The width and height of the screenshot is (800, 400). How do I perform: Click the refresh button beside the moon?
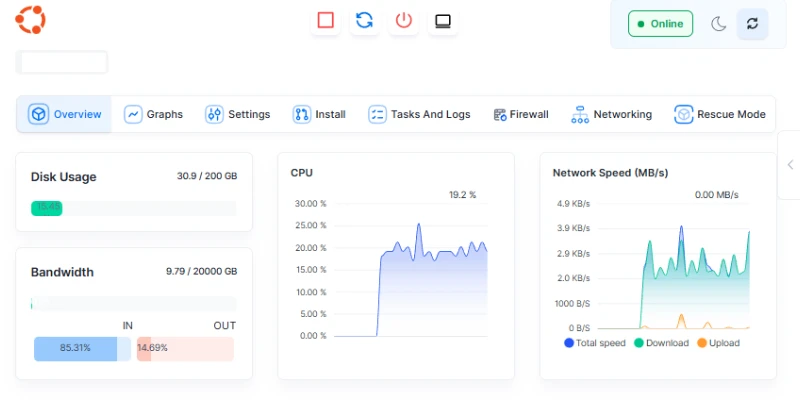(752, 23)
